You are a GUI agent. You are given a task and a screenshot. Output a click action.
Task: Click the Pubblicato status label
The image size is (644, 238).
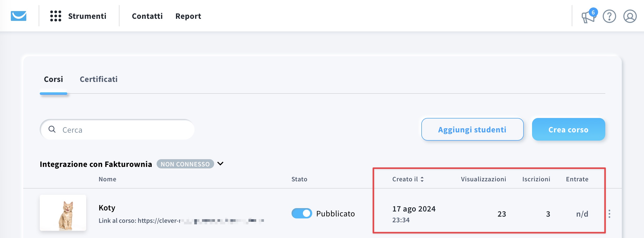tap(335, 214)
